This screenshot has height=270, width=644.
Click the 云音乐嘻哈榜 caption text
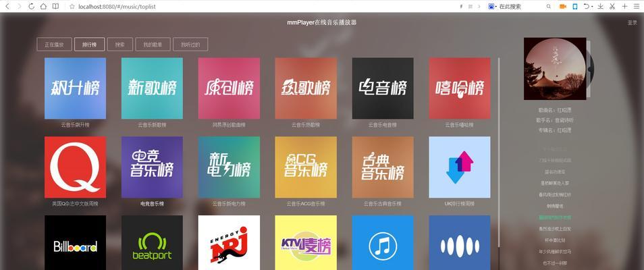click(x=460, y=124)
